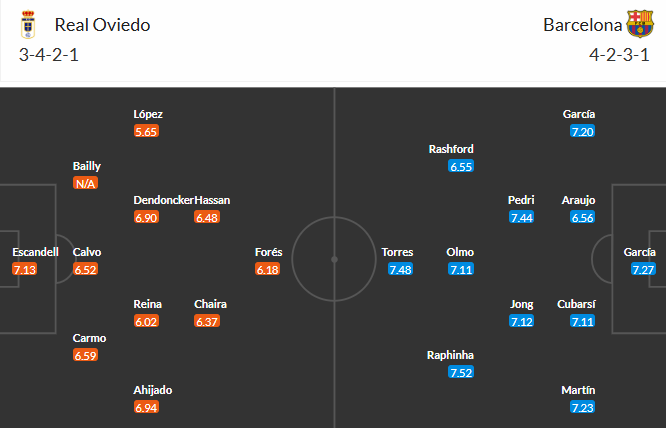This screenshot has height=428, width=666.
Task: Open Dendoncker's 6.90 rating badge
Action: click(146, 217)
